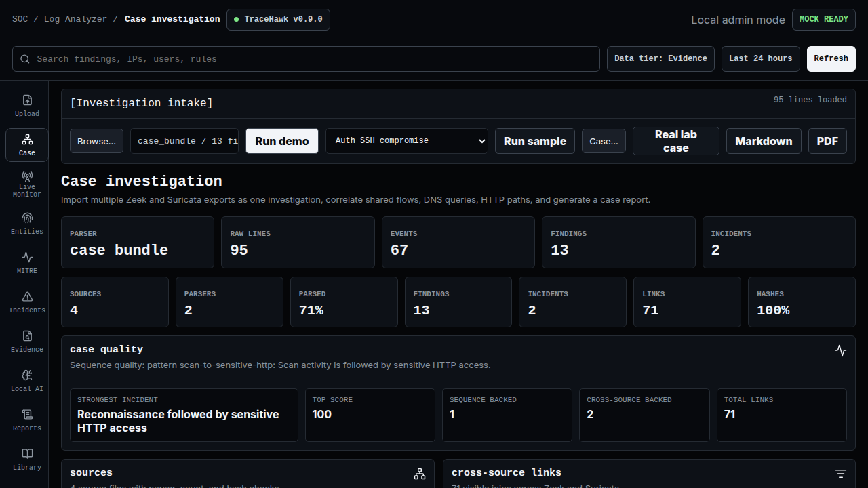Open the Data tier: Evidence selector
The image size is (868, 488).
pyautogui.click(x=660, y=59)
